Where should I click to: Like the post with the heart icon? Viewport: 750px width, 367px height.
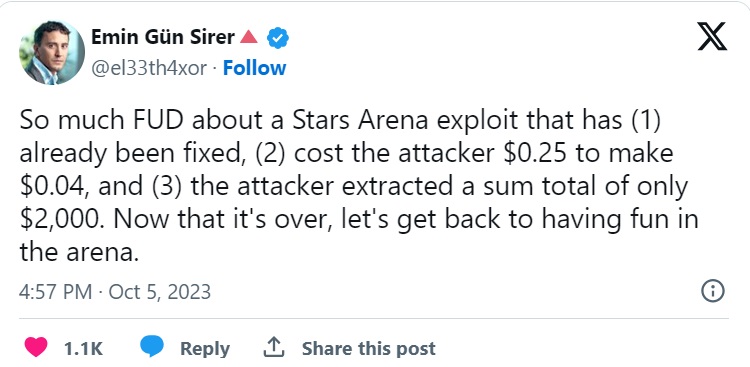(x=36, y=347)
